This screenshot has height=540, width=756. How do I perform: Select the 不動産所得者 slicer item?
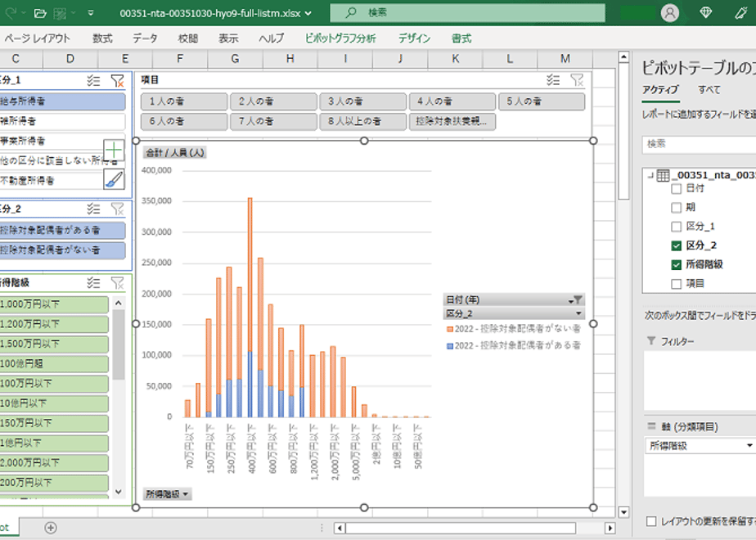51,180
